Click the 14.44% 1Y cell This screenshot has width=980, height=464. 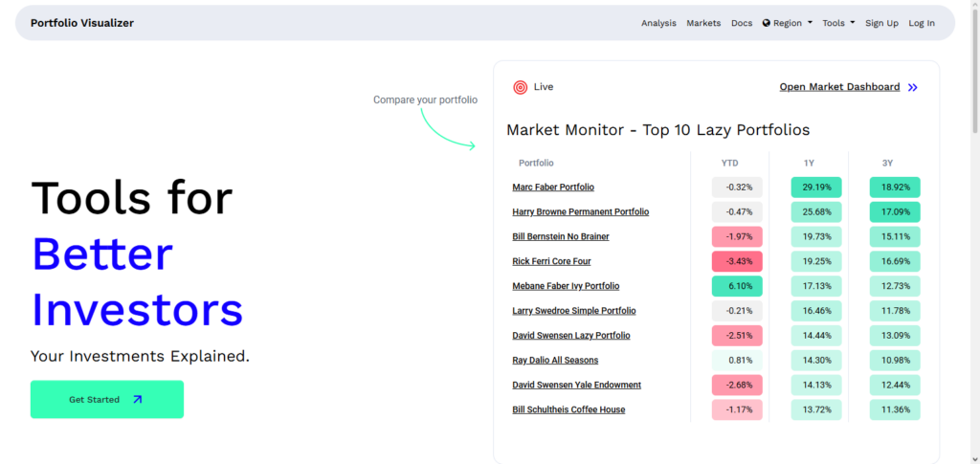816,336
